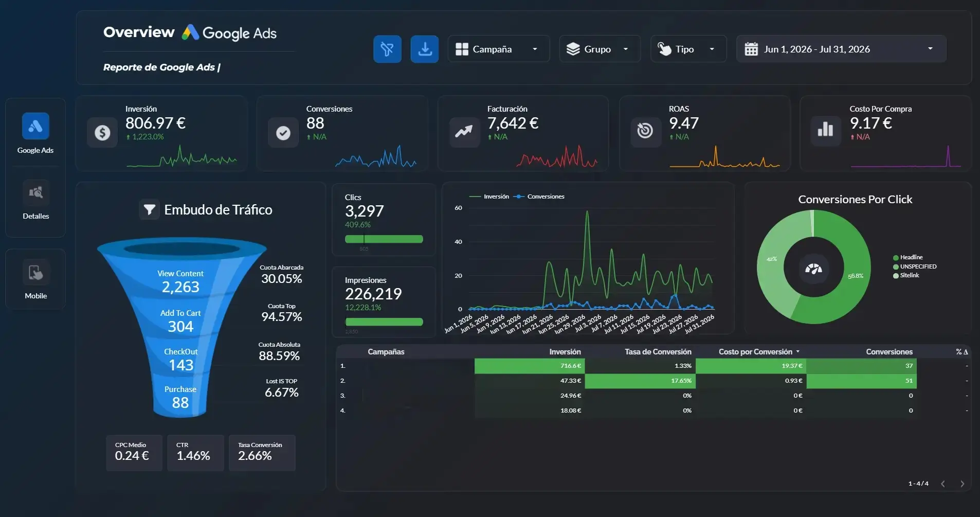Sort by Costo por Conversión column arrow
The height and width of the screenshot is (517, 980).
[x=798, y=352]
